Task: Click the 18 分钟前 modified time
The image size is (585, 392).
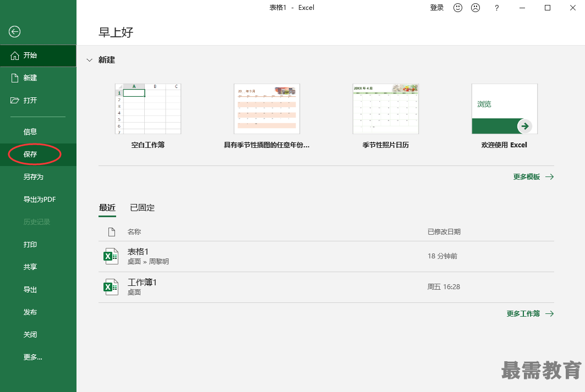Action: click(442, 256)
